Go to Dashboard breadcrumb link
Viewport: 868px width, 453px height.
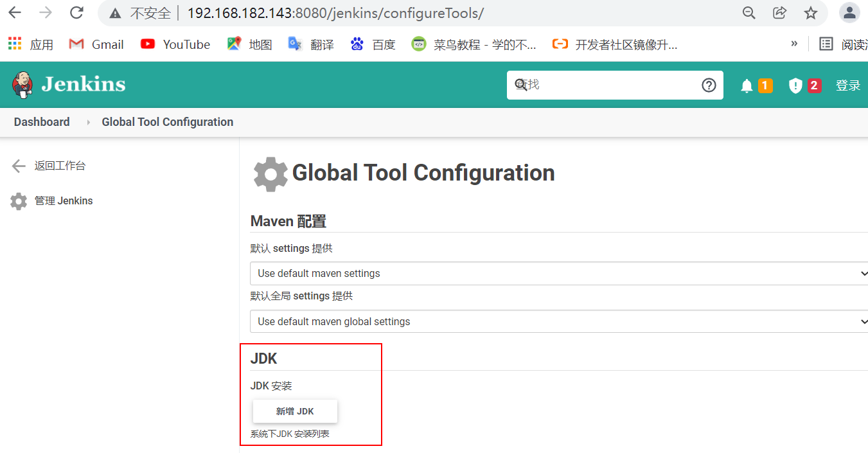[41, 122]
